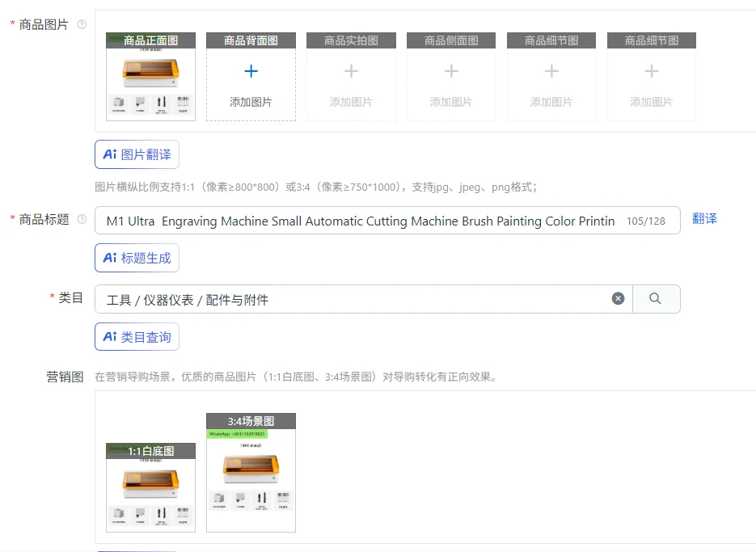
Task: Click the AI 标题生成 button
Action: coord(137,258)
